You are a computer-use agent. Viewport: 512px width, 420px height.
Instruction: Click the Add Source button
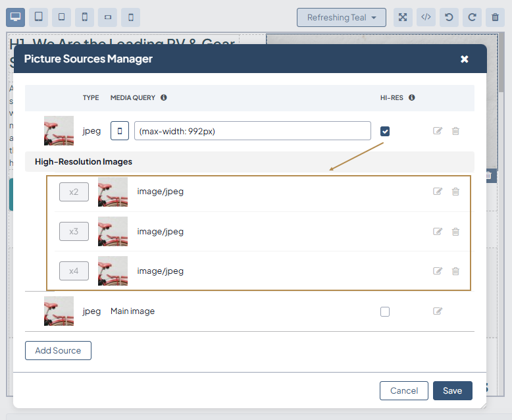(58, 351)
